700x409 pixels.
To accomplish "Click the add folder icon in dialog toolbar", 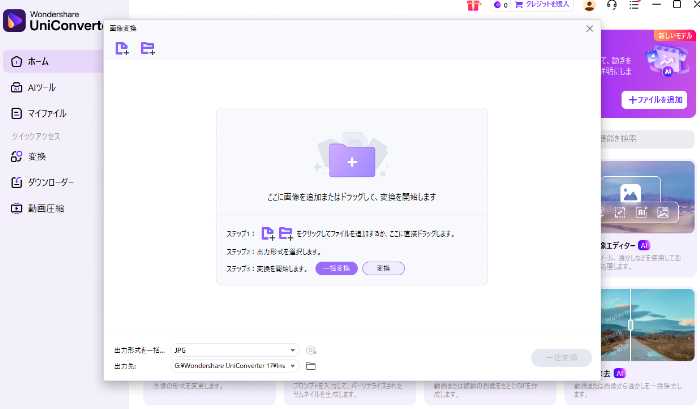I will [x=148, y=48].
